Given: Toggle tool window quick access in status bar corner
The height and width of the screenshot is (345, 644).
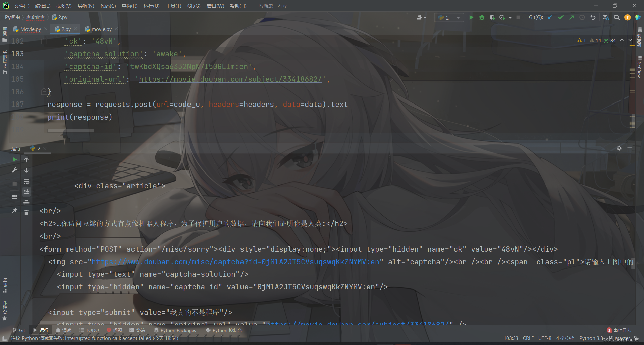Looking at the screenshot, I should 5,338.
